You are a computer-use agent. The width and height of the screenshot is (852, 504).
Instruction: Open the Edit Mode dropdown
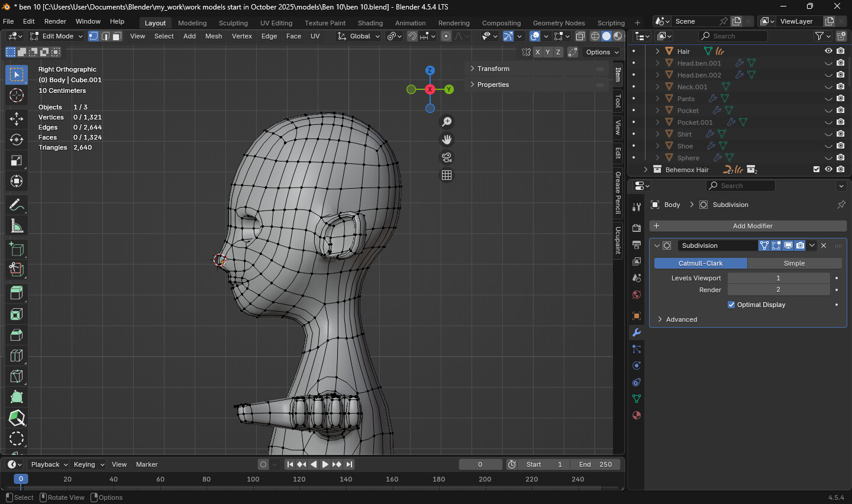click(x=56, y=36)
